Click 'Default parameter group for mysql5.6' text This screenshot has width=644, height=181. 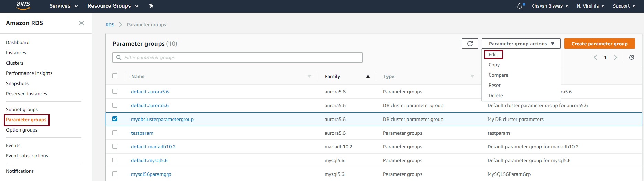(529, 160)
